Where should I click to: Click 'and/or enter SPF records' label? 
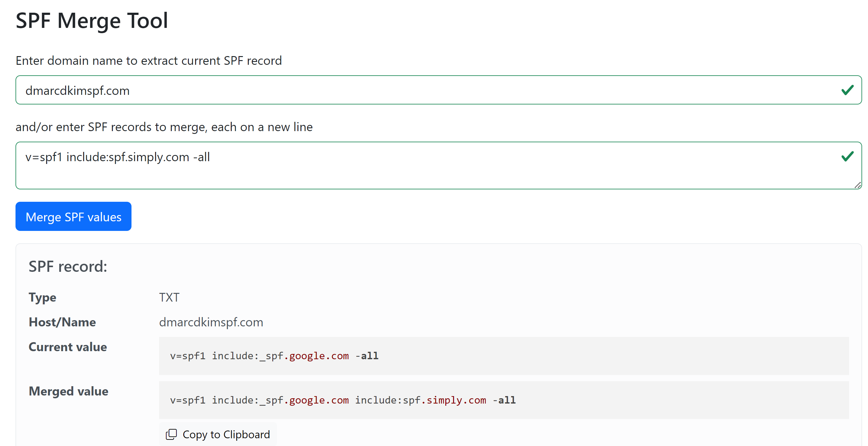(164, 127)
